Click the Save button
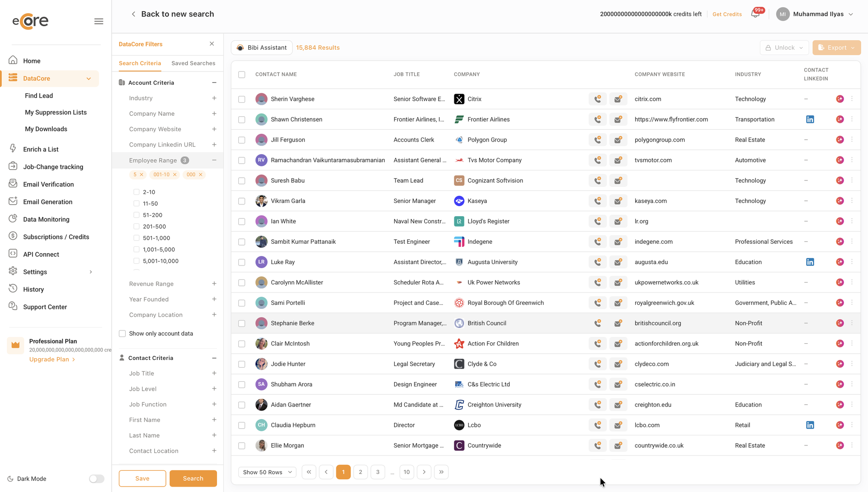Viewport: 868px width, 492px height. (142, 478)
